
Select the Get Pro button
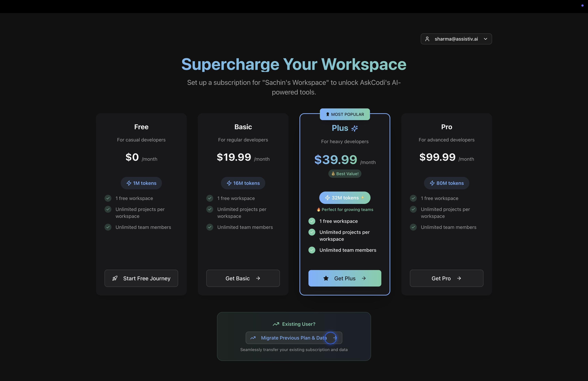tap(447, 278)
